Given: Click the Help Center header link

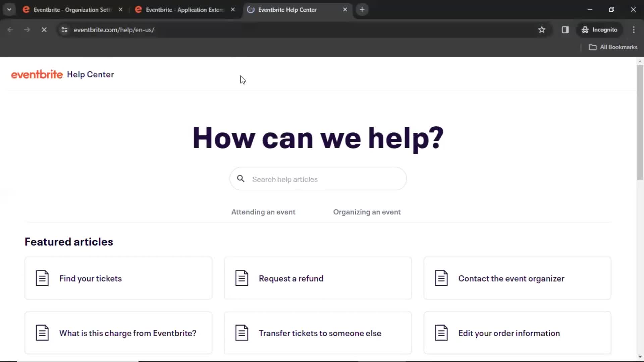Looking at the screenshot, I should point(90,74).
